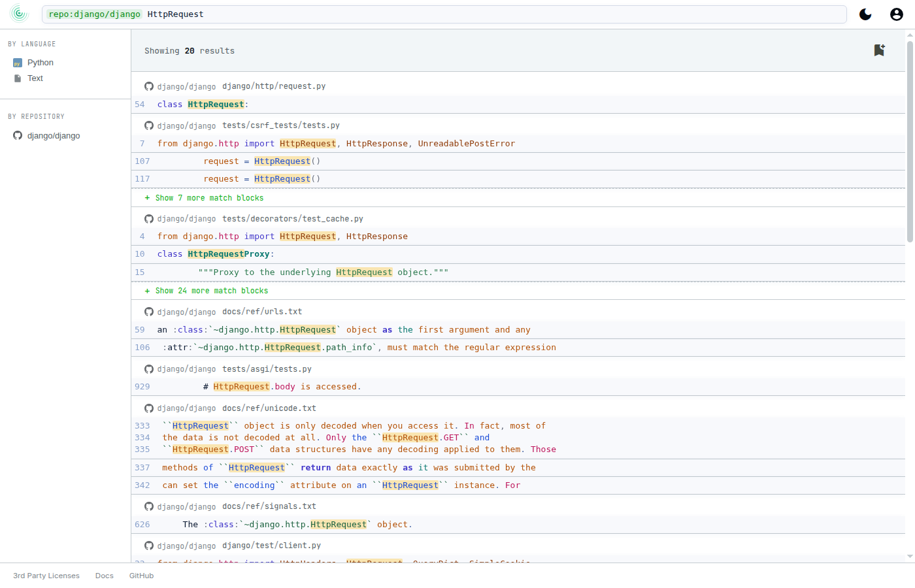Open file tests/asgi/tests.py
This screenshot has width=915, height=588.
click(267, 369)
